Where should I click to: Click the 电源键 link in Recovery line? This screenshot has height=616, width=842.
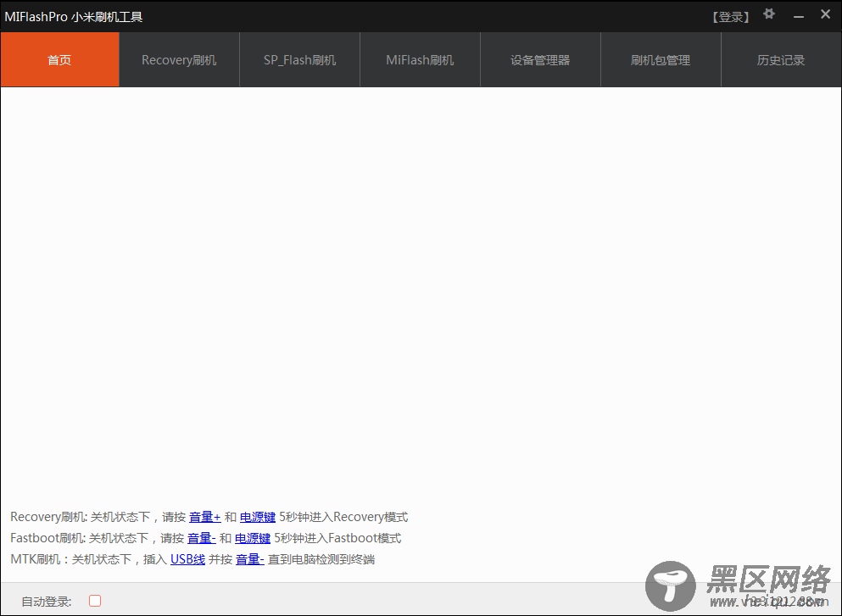tap(258, 517)
